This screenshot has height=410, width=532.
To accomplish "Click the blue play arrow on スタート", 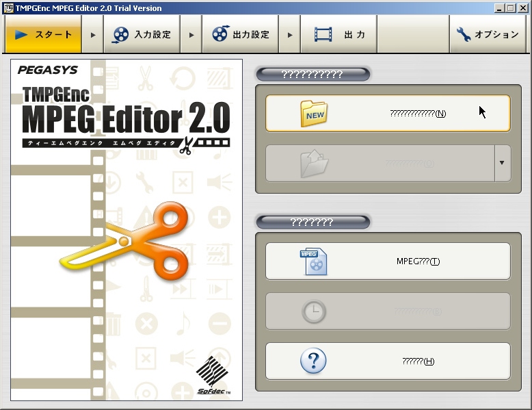I will pyautogui.click(x=21, y=35).
